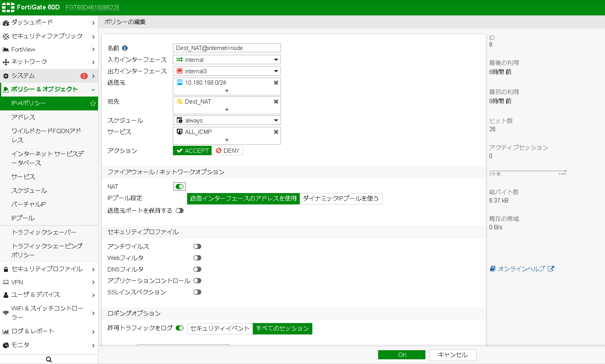Open the サービス menu item
The height and width of the screenshot is (364, 605).
tap(49, 177)
